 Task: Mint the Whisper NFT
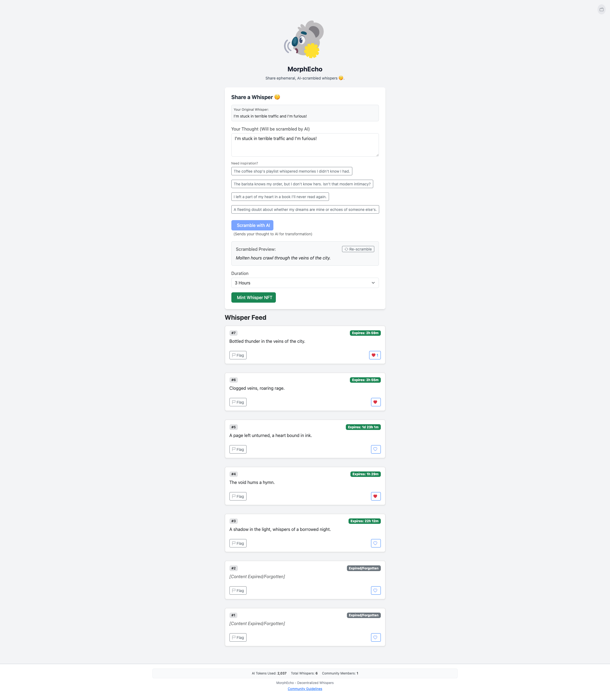coord(253,297)
